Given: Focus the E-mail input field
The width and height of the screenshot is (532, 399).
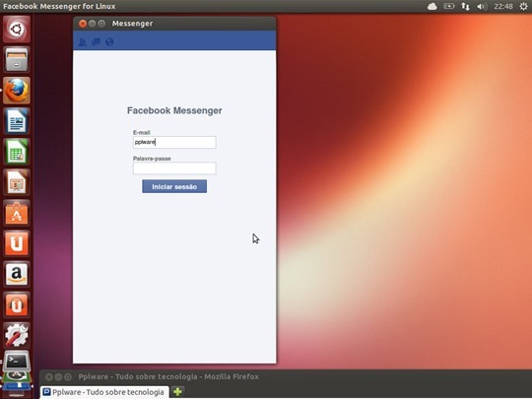Looking at the screenshot, I should point(174,142).
